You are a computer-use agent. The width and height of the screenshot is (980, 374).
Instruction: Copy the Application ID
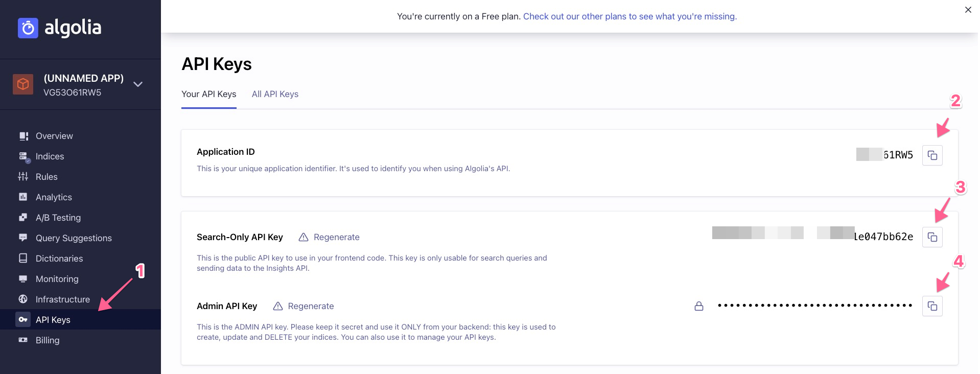(932, 155)
